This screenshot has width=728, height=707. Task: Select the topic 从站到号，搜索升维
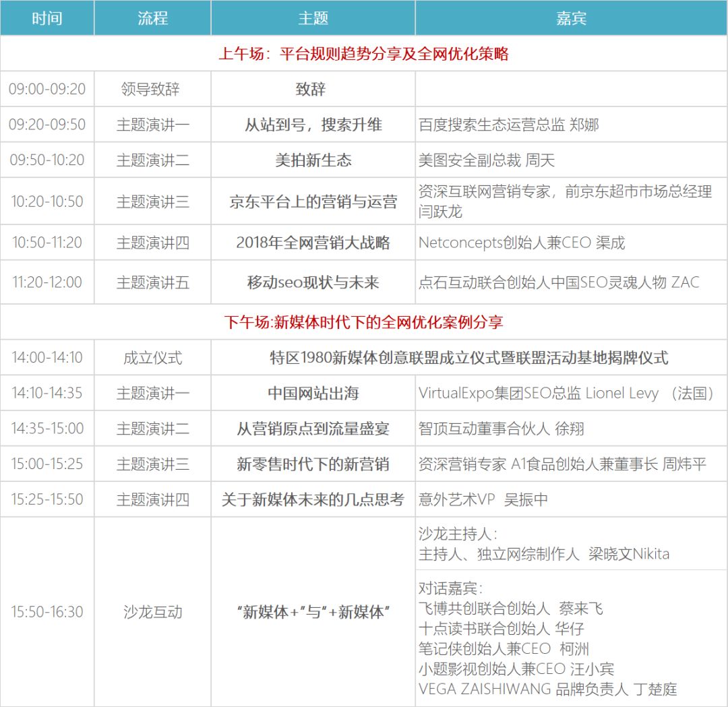[313, 125]
